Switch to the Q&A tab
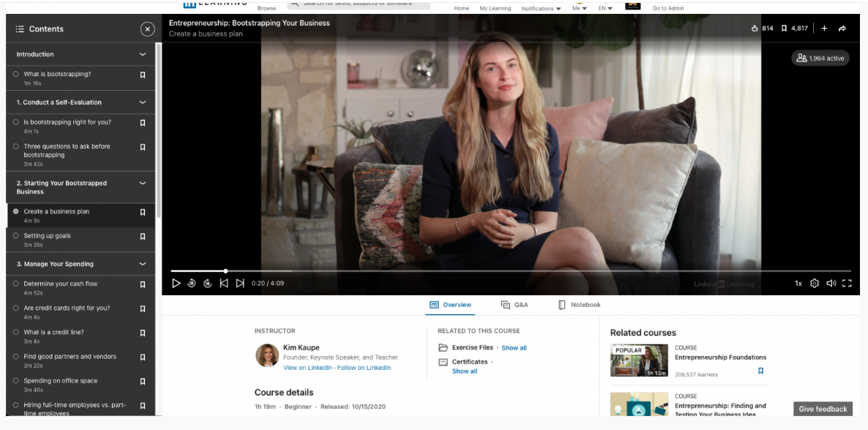Image resolution: width=868 pixels, height=430 pixels. 515,305
